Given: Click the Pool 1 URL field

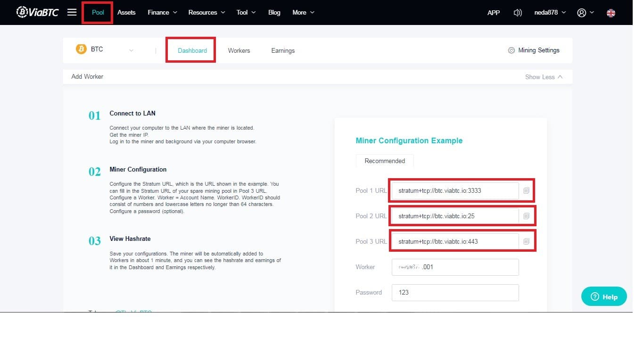Looking at the screenshot, I should 455,191.
